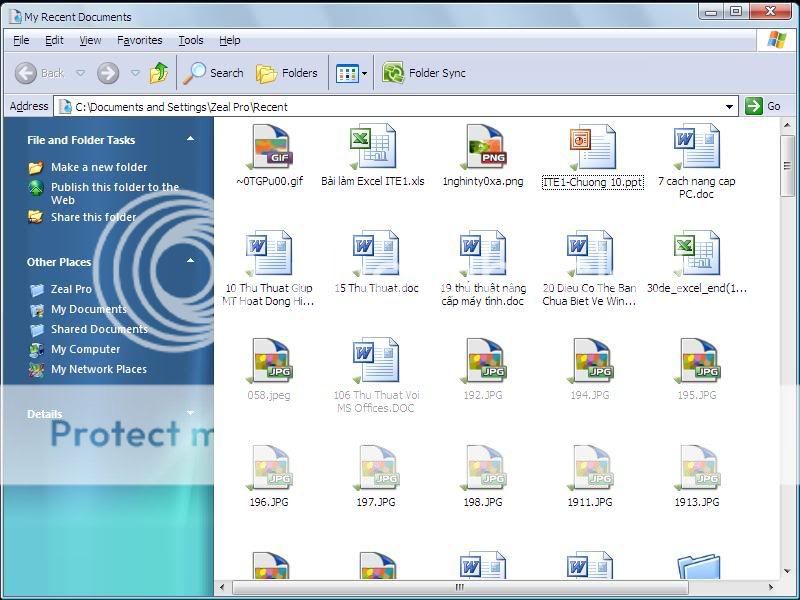Expand the Details panel section

190,413
